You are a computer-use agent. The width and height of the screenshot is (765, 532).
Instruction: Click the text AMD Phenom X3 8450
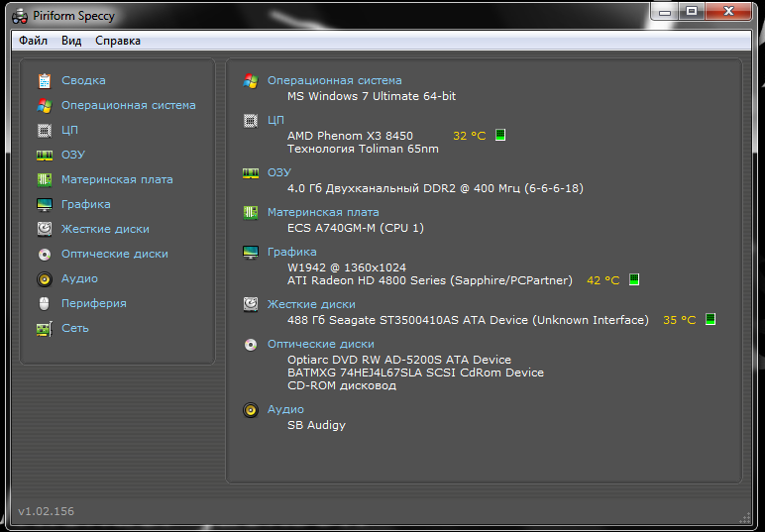tap(350, 136)
